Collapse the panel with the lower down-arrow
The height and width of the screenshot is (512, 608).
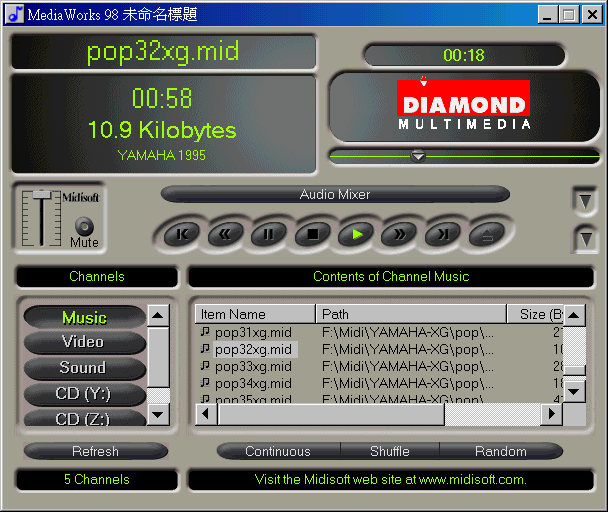pos(586,239)
